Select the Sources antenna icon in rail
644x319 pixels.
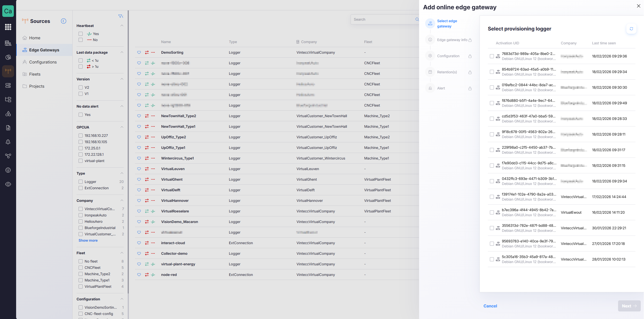click(x=8, y=71)
